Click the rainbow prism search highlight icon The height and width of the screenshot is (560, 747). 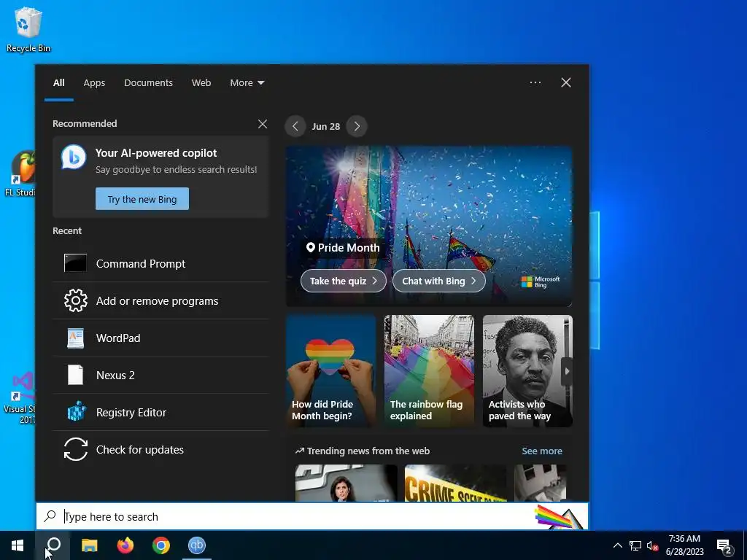(559, 517)
